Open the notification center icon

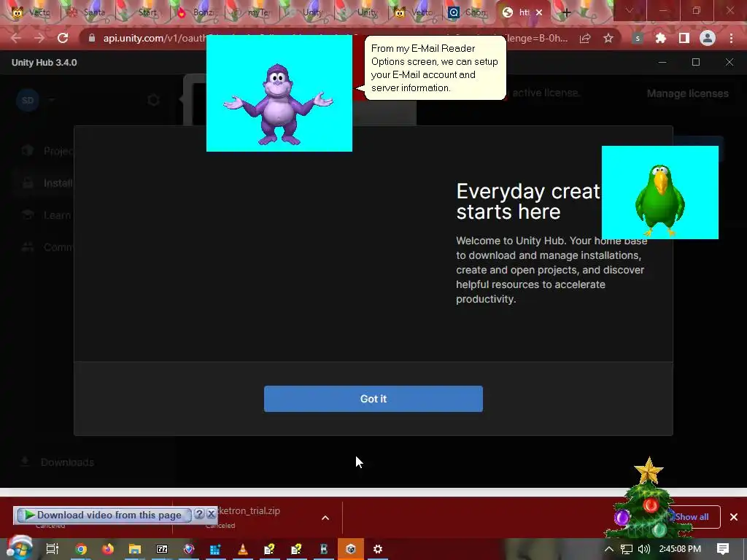point(723,549)
